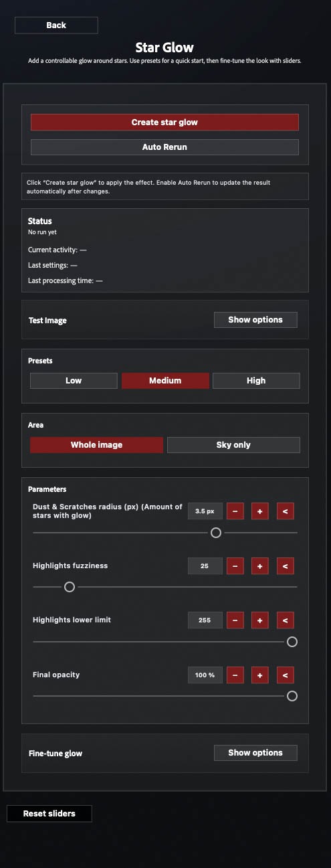Reset Dust & Scratches radius using arrow button
Screen dimensions: 331x868
[x=285, y=511]
